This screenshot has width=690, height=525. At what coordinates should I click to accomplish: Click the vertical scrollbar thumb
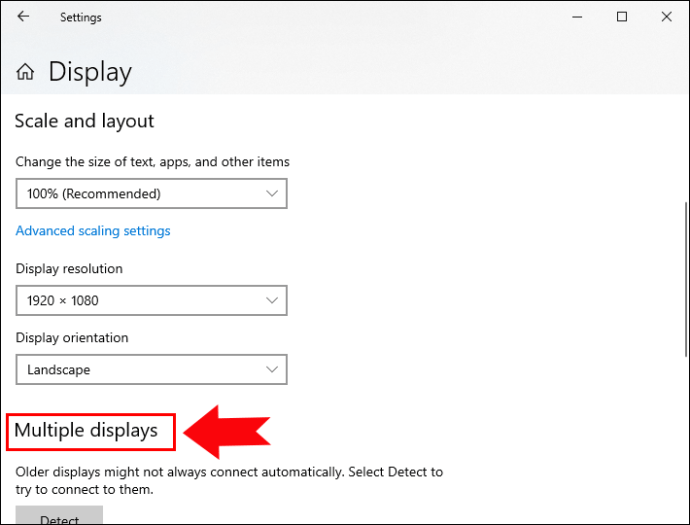click(686, 279)
